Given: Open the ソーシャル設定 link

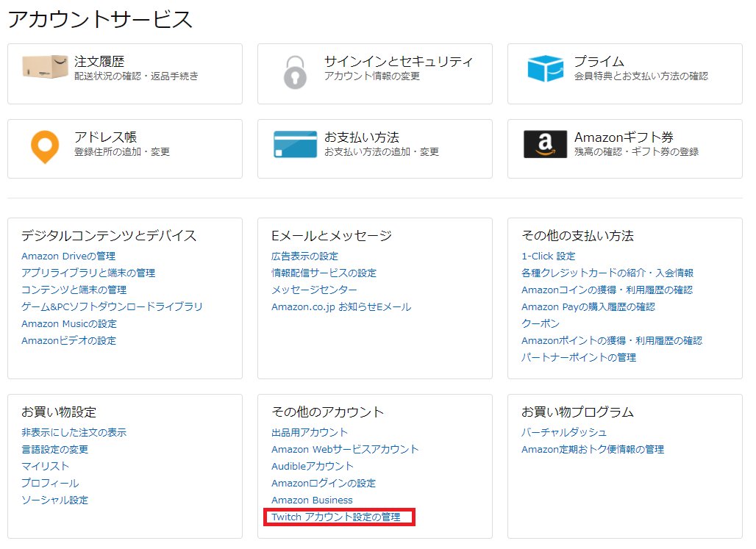Looking at the screenshot, I should pos(55,500).
